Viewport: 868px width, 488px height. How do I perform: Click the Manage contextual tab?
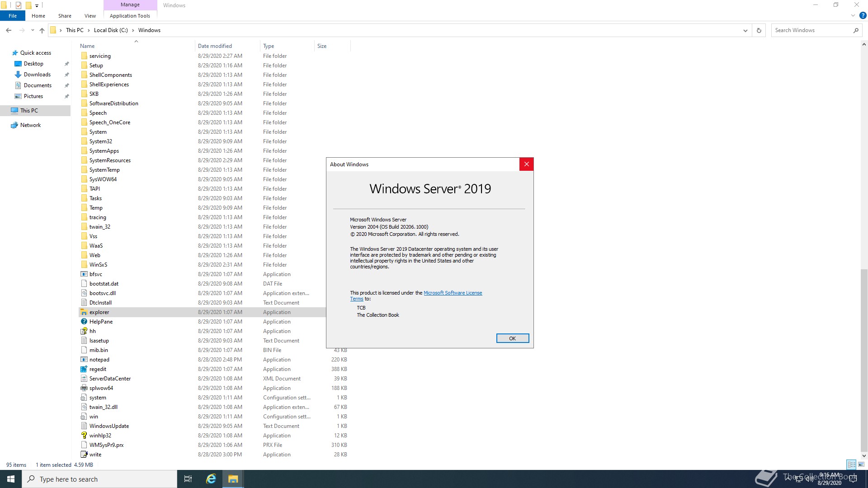point(130,5)
